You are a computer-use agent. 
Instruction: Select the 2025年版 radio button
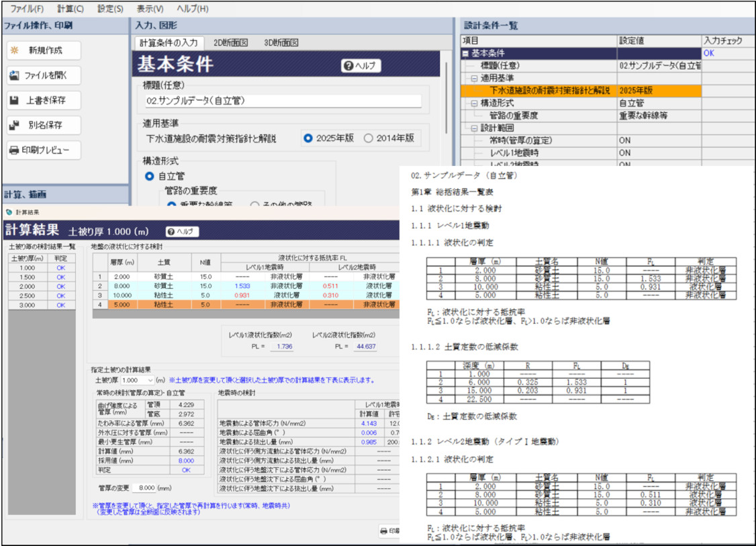click(308, 138)
